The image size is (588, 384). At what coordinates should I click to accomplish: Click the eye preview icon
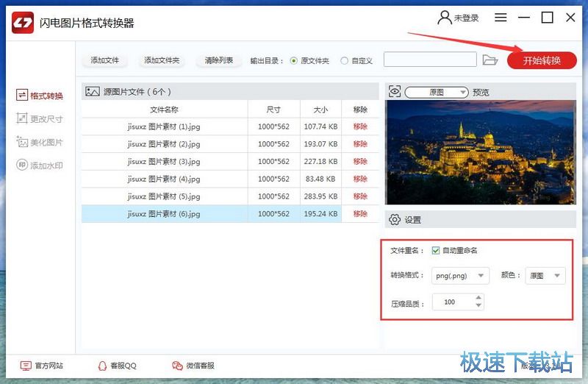(x=395, y=92)
